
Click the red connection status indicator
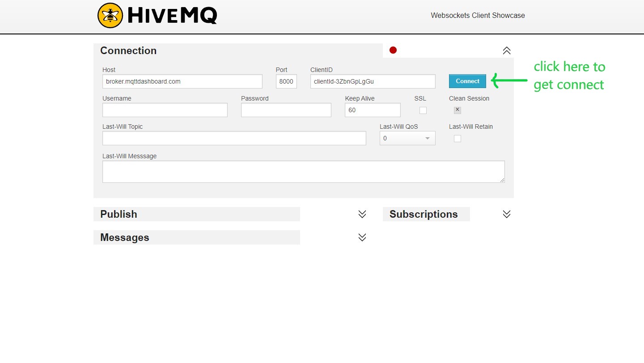[393, 50]
